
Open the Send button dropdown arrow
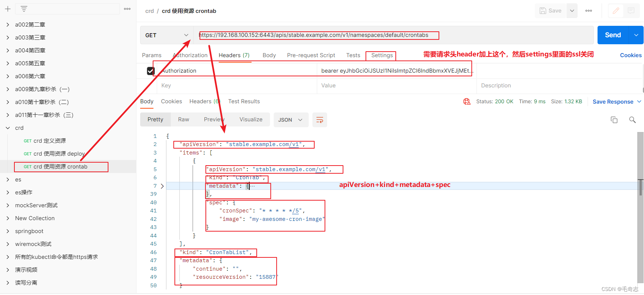point(636,35)
